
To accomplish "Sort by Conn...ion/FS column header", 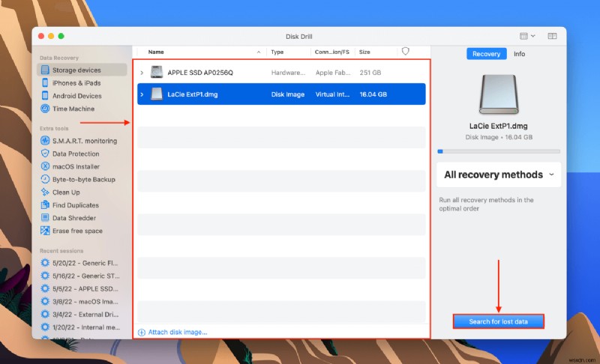I will click(331, 52).
